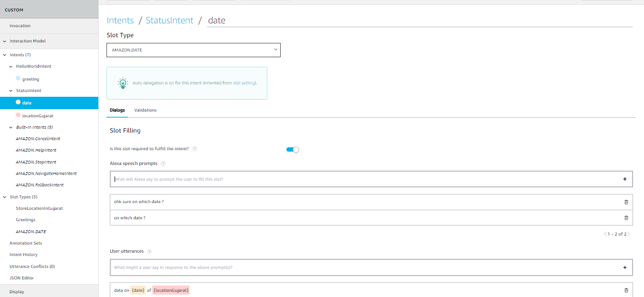Open AMAZON.FallbackIntent
This screenshot has height=297, width=644.
40,185
